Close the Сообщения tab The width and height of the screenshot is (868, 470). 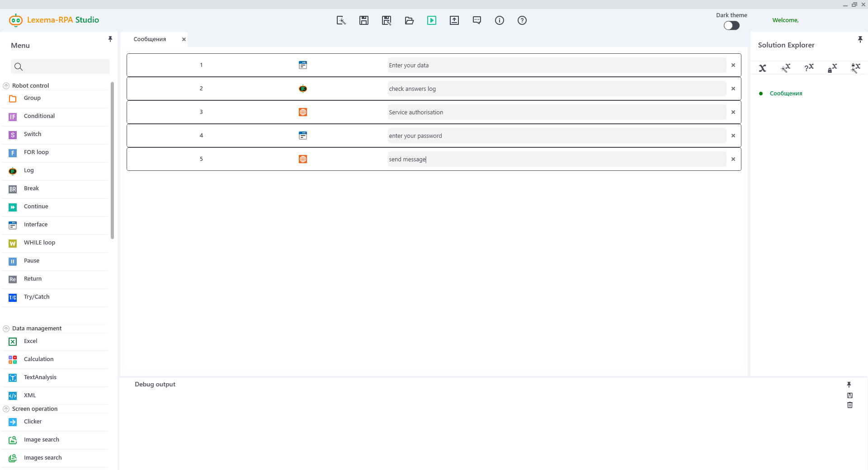184,39
